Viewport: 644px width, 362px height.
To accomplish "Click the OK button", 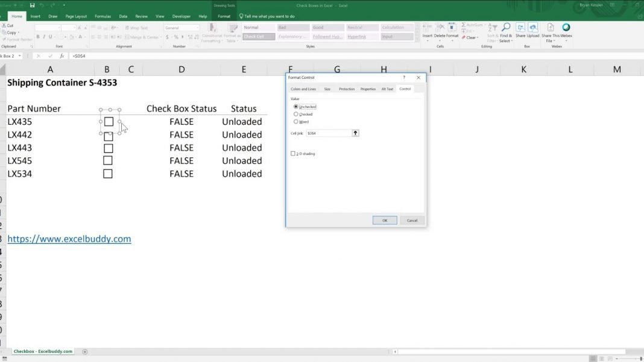I will (x=385, y=220).
